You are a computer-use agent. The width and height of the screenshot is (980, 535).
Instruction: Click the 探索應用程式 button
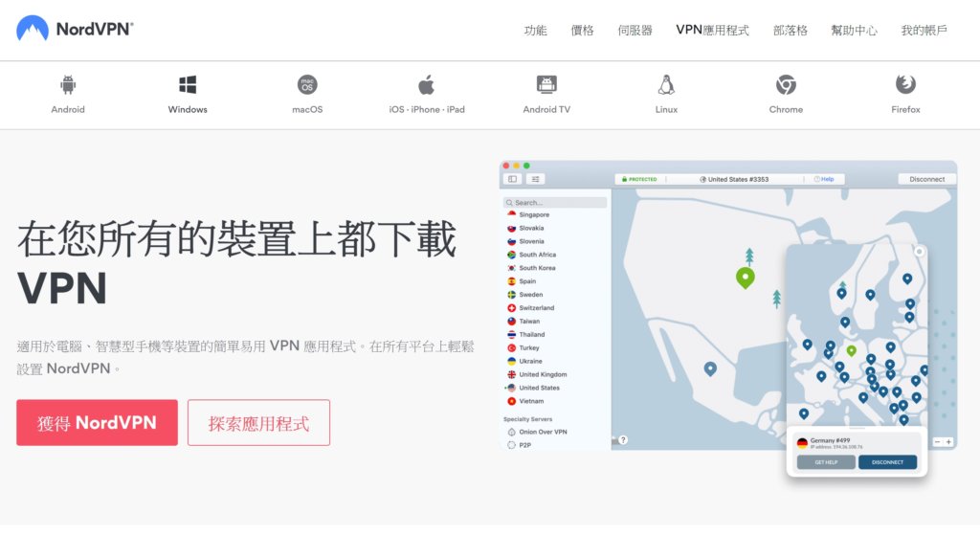[258, 422]
